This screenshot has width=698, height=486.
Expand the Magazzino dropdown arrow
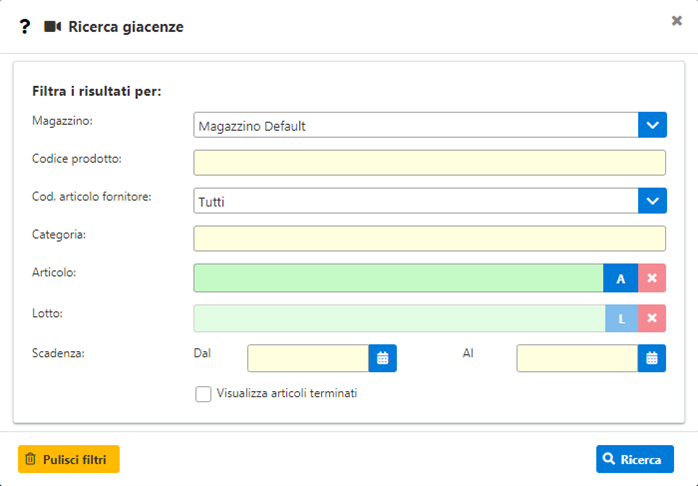pos(652,125)
